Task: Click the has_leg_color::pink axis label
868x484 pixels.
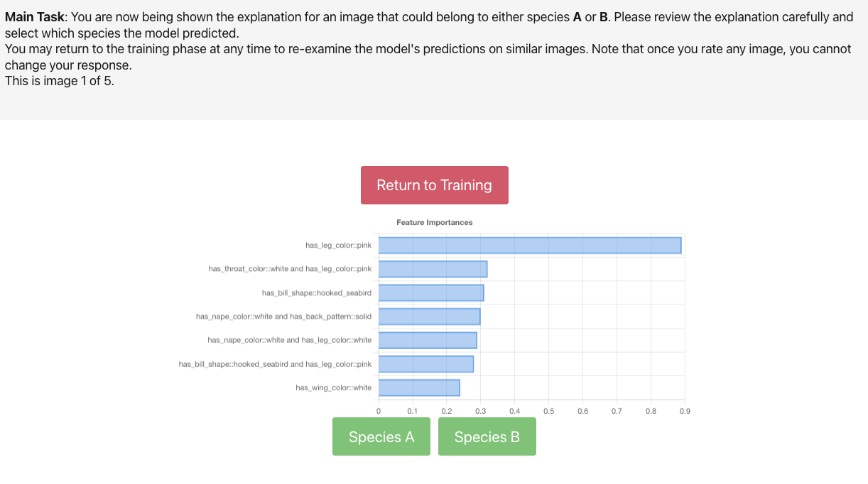Action: pyautogui.click(x=338, y=246)
